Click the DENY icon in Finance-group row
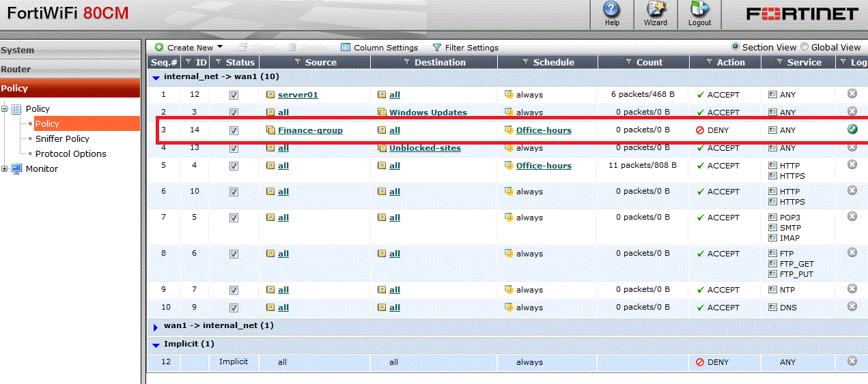868x384 pixels. point(700,130)
